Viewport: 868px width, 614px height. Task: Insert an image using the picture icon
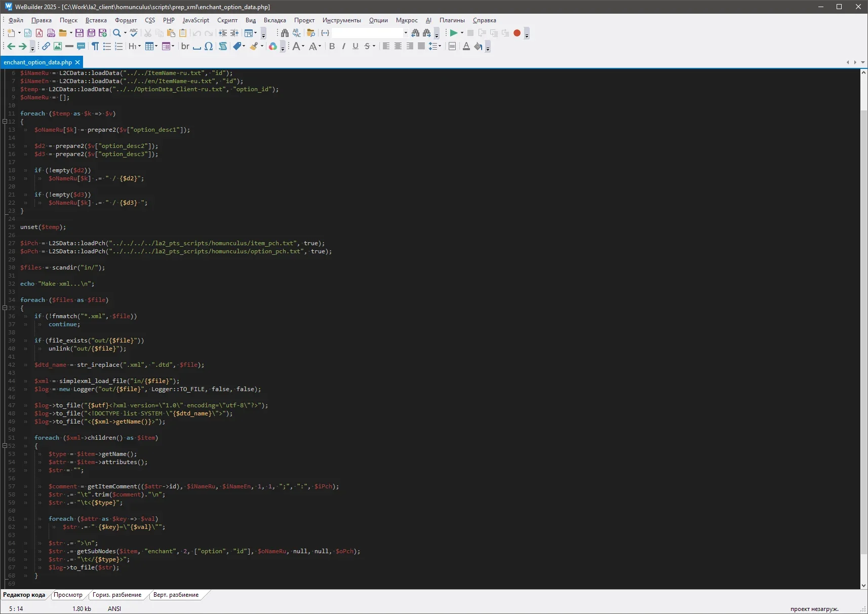pos(58,47)
